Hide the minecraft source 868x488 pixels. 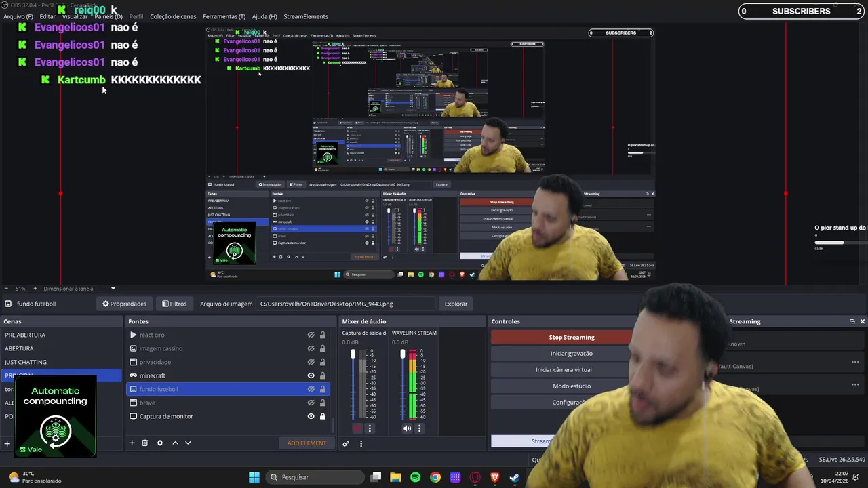tap(311, 375)
